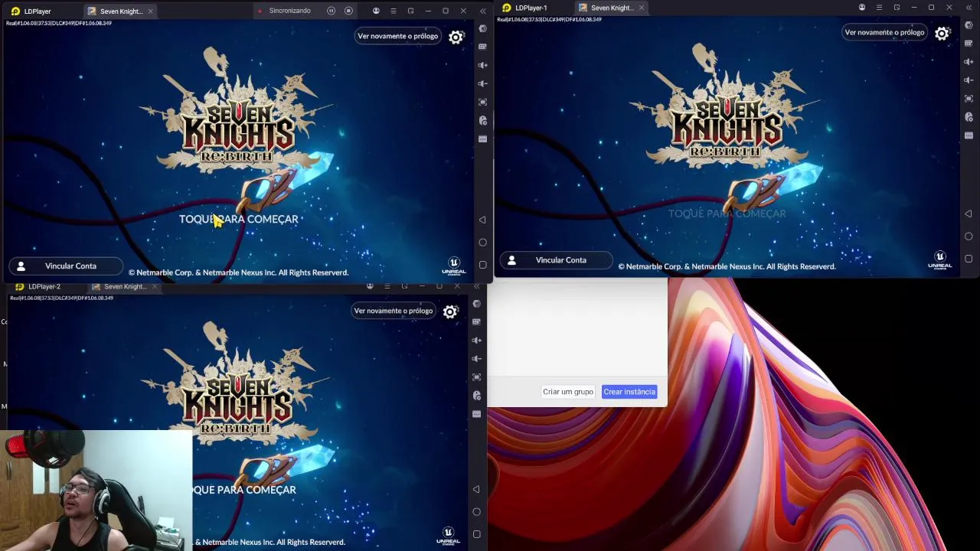This screenshot has height=551, width=980.
Task: Switch to LDPlayer home tab
Action: coord(31,11)
